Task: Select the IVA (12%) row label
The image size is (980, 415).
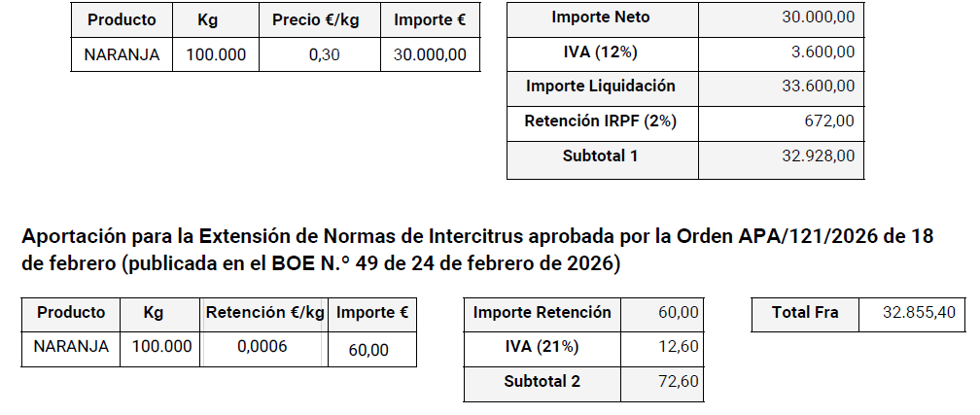Action: click(601, 52)
